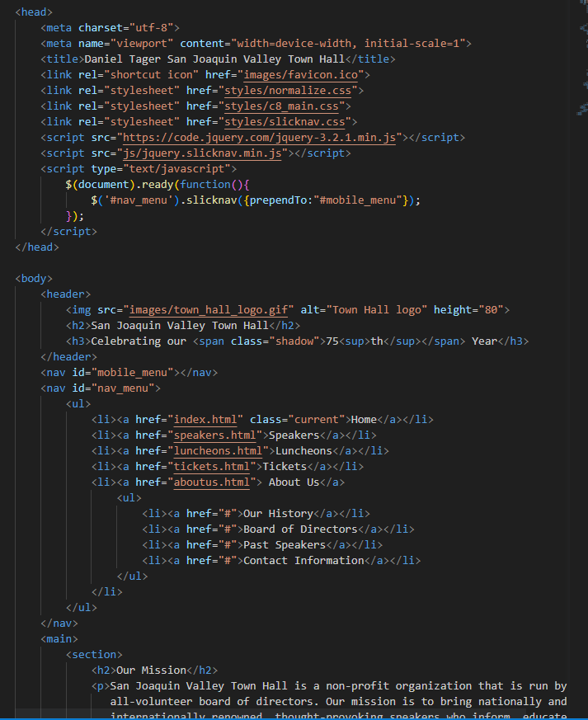
Task: Place cursor on Contact Information link text
Action: (303, 560)
